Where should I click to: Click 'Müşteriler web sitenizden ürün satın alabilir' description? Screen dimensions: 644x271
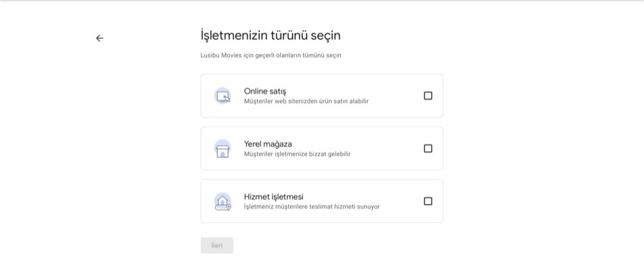(306, 102)
